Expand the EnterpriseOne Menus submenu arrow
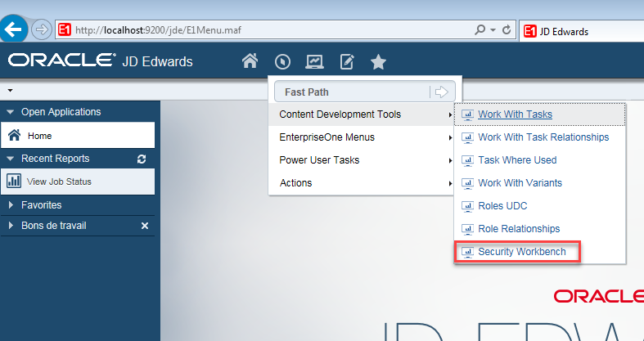This screenshot has height=341, width=644. (x=450, y=138)
